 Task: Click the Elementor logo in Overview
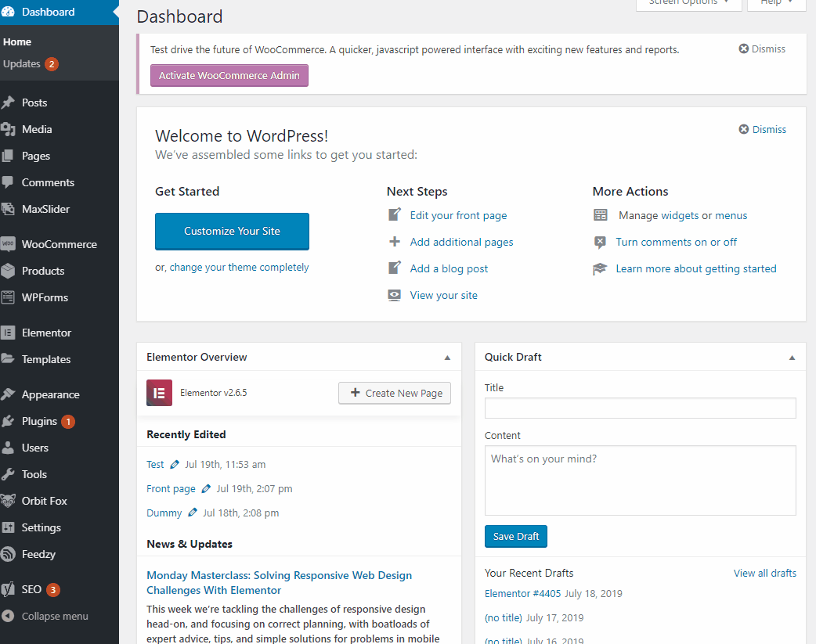pyautogui.click(x=159, y=393)
